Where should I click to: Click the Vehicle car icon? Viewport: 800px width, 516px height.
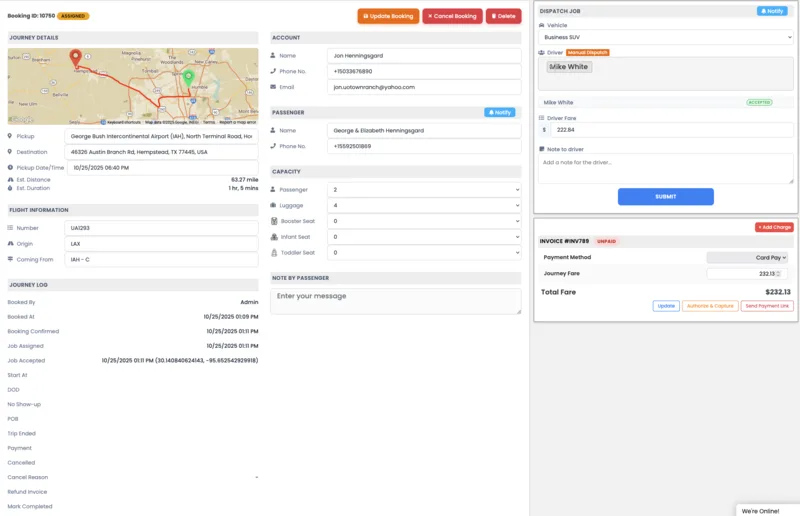(x=541, y=25)
